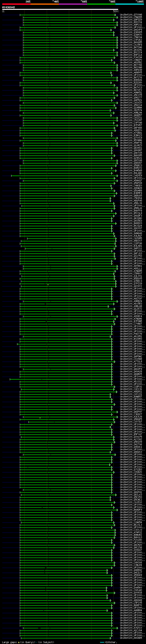146x644 pixels.
Task: Select hit label UniRef100_C5K9S4
Action: [131, 198]
